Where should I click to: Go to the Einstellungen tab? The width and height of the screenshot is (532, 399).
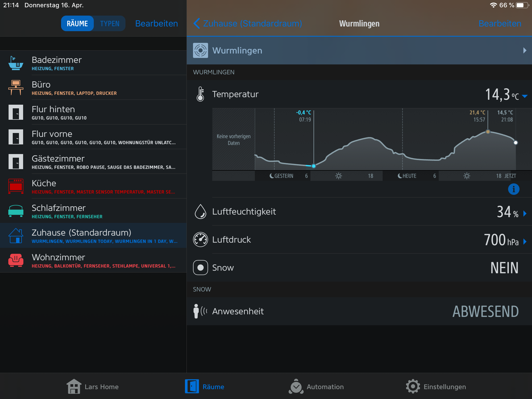436,387
